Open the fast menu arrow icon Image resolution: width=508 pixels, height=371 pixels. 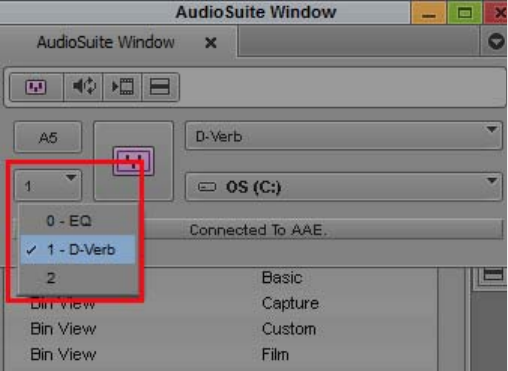[x=496, y=42]
